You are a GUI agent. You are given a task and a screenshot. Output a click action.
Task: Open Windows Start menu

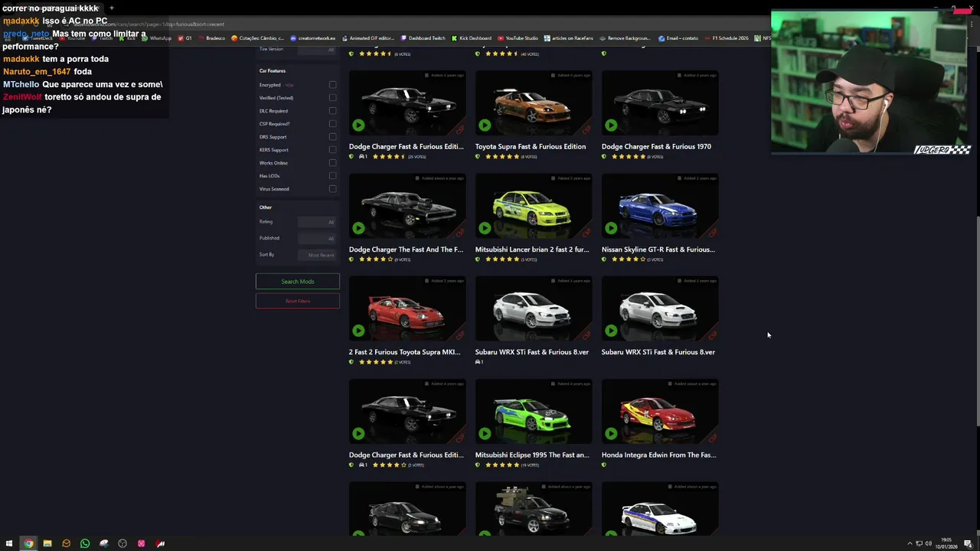pyautogui.click(x=10, y=543)
